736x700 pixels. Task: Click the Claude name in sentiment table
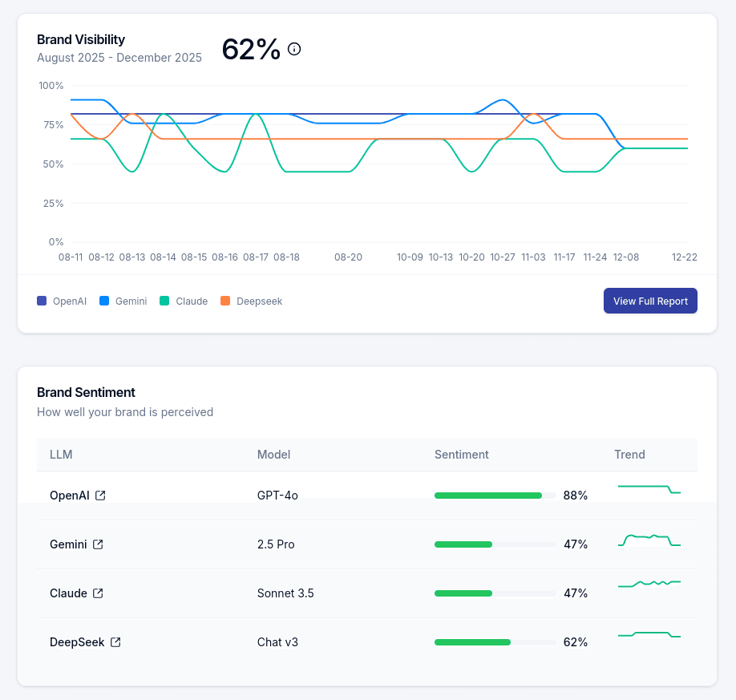click(x=68, y=593)
